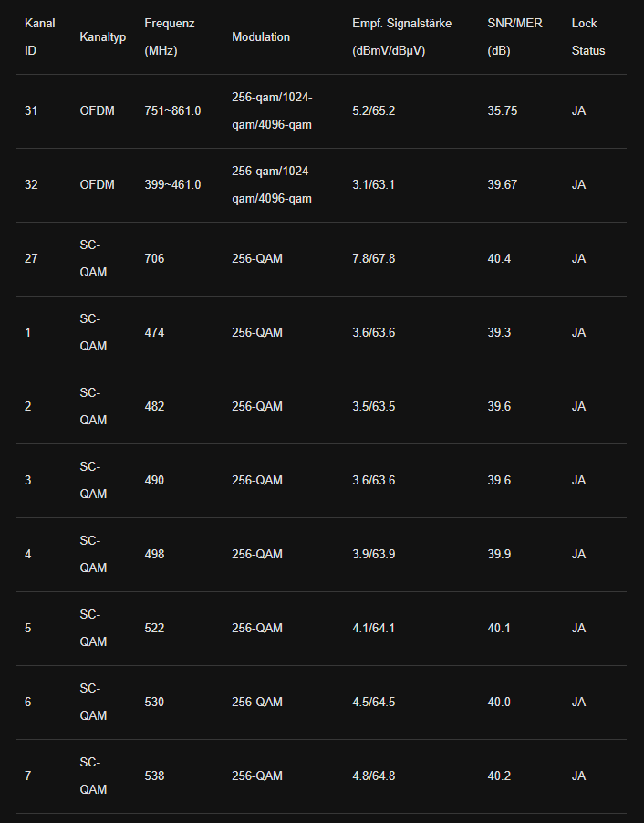Click SNR value 40.2
The width and height of the screenshot is (644, 823).
coord(499,776)
